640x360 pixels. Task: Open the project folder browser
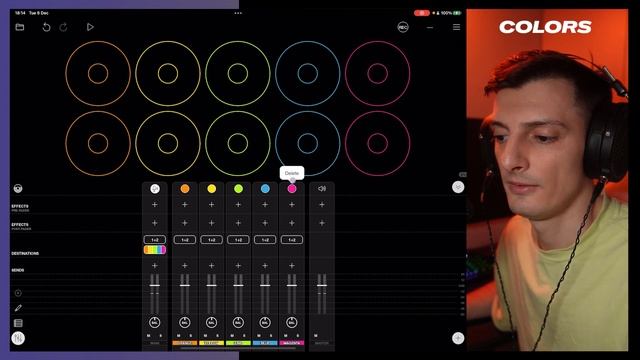pyautogui.click(x=20, y=27)
